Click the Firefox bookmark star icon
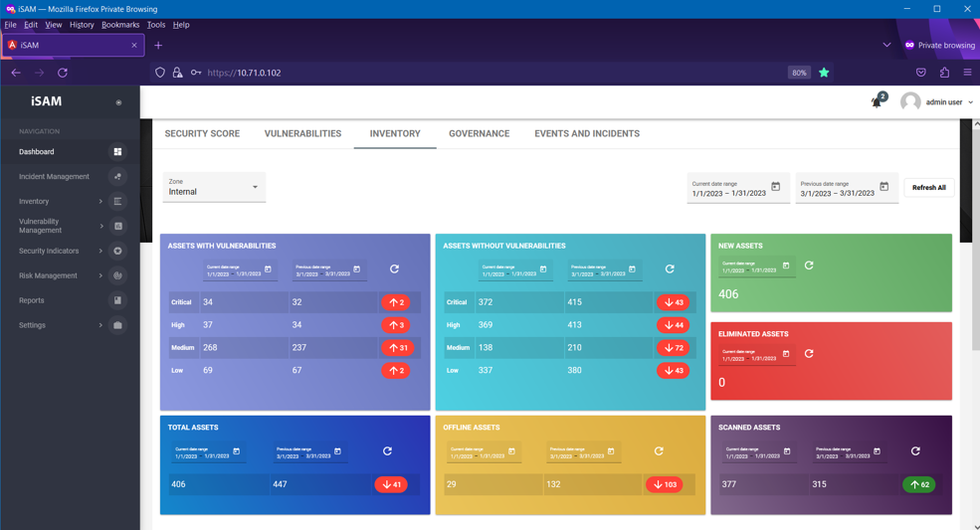 [824, 73]
